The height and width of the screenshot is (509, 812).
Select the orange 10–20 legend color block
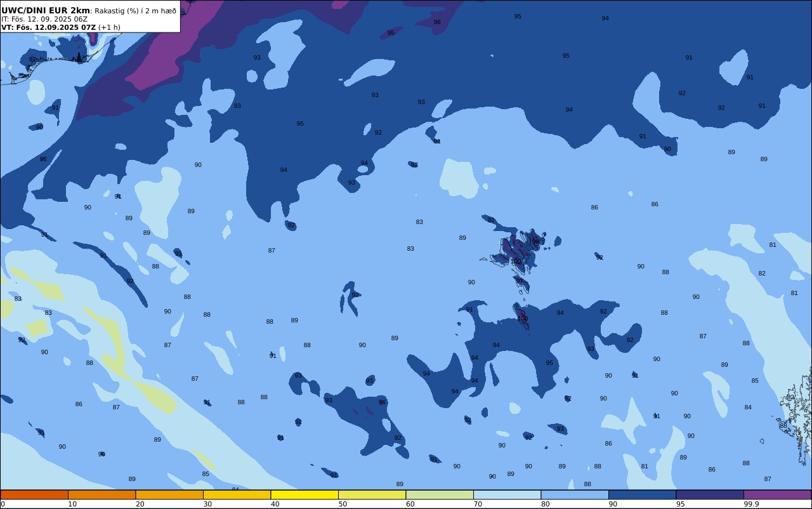point(101,494)
